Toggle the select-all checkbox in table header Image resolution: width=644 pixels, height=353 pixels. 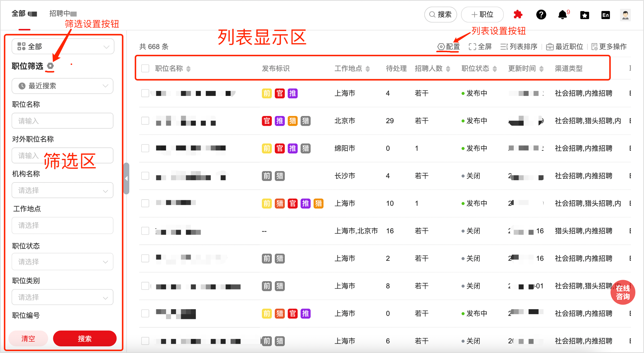pyautogui.click(x=145, y=69)
